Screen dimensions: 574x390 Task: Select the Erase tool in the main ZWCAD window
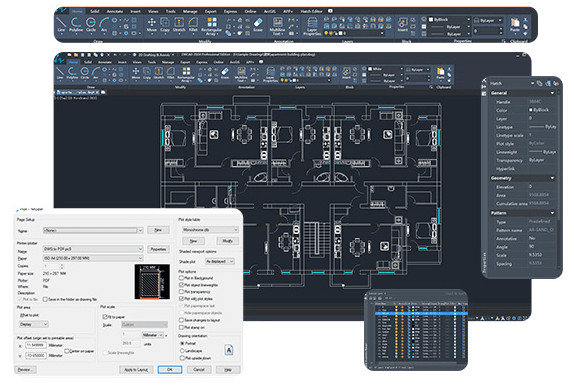(225, 73)
